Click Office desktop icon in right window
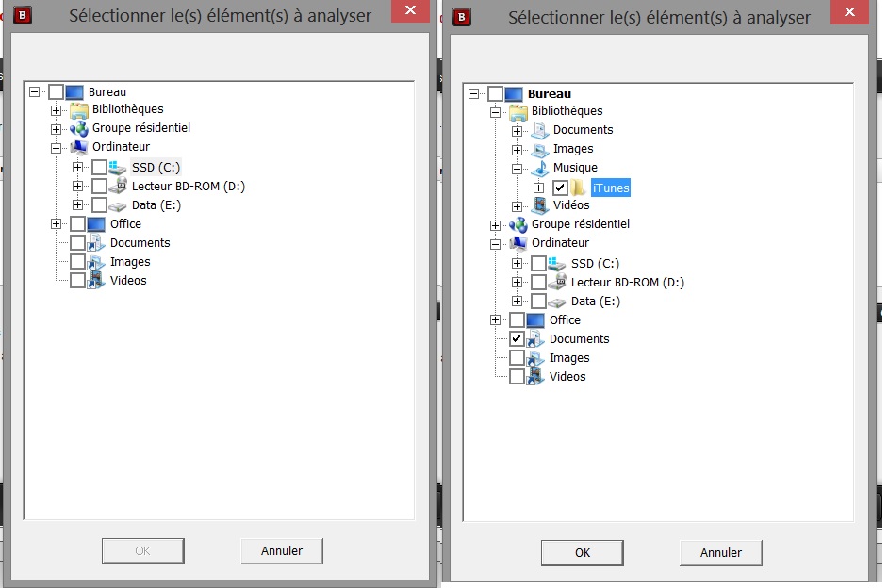This screenshot has width=888, height=588. click(535, 320)
